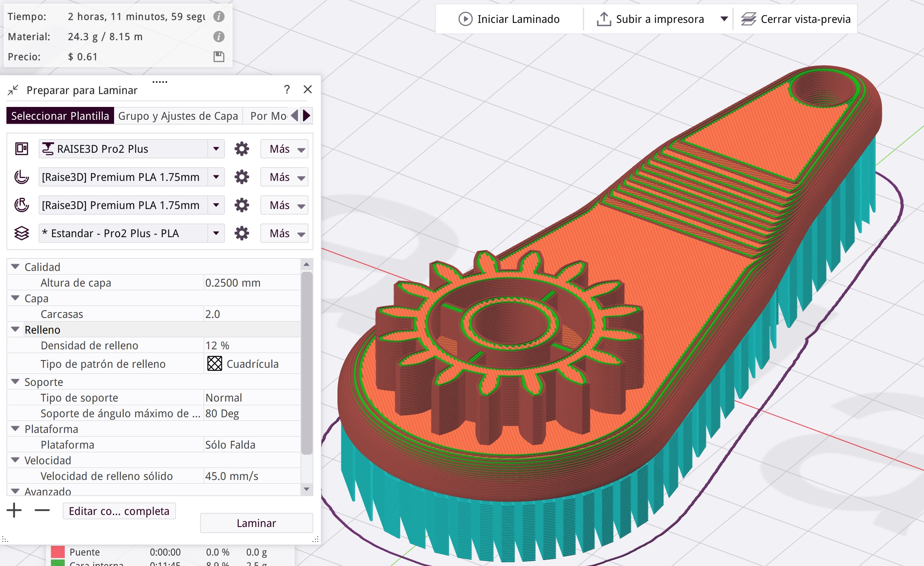Select the Seleccionar Plantilla tab
Image resolution: width=924 pixels, height=566 pixels.
(60, 116)
